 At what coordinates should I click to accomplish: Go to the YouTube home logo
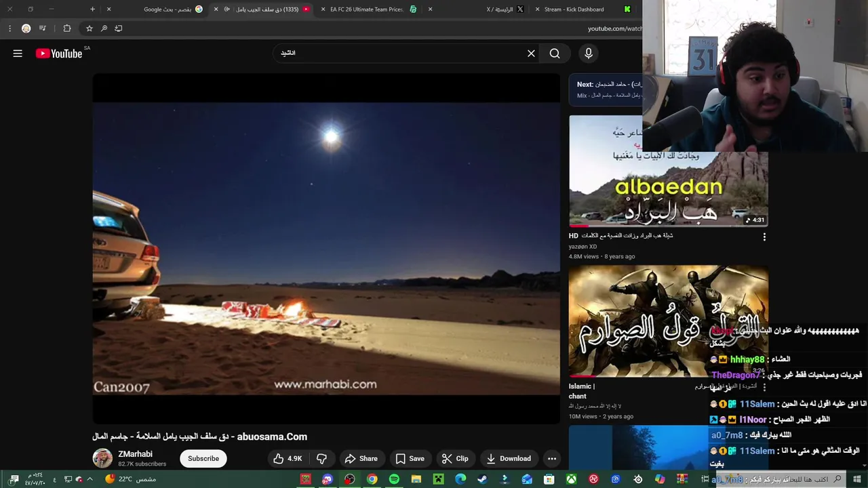[59, 54]
